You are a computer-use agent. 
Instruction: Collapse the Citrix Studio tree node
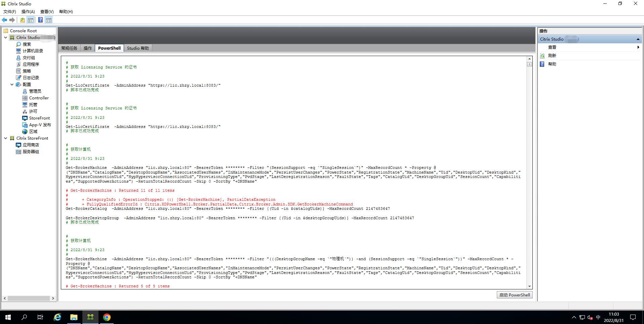[6, 37]
